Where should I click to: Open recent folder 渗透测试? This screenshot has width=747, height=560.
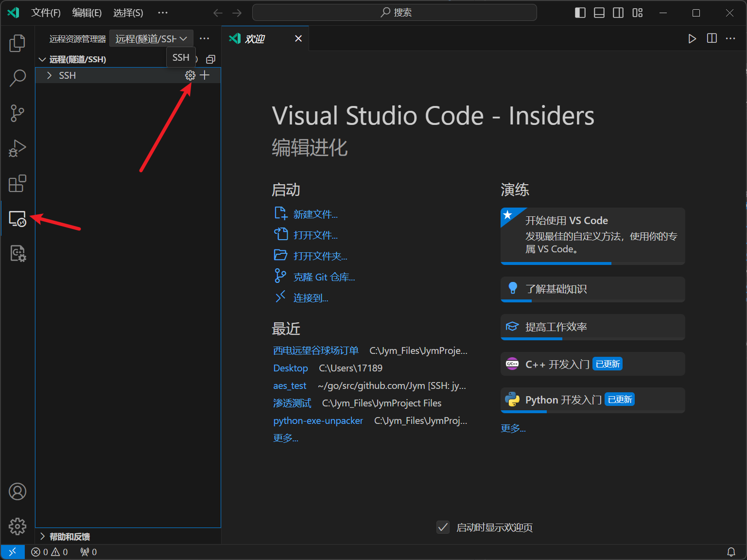click(x=292, y=403)
